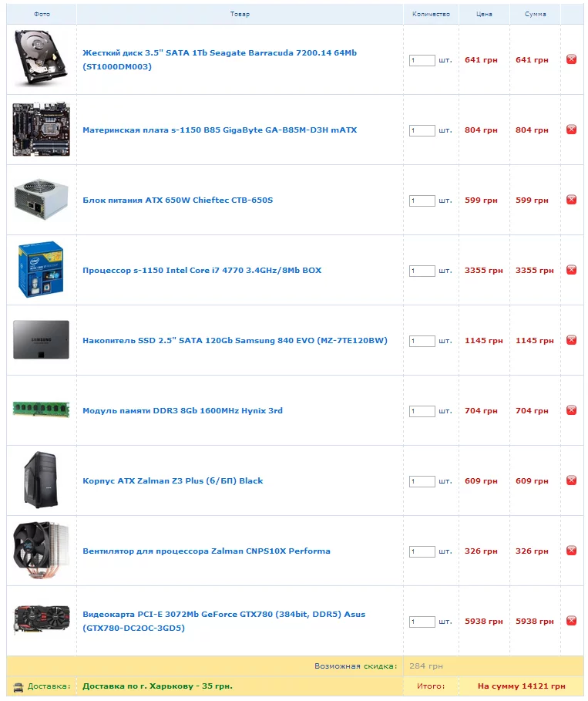Remove Asus GTX780 video card item
Image resolution: width=588 pixels, height=701 pixels.
pyautogui.click(x=572, y=621)
